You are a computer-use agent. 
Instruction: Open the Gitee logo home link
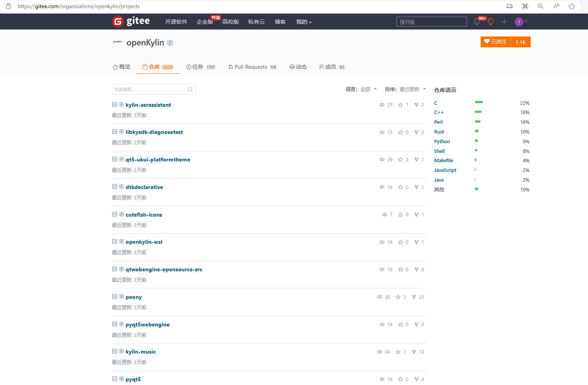pos(131,21)
